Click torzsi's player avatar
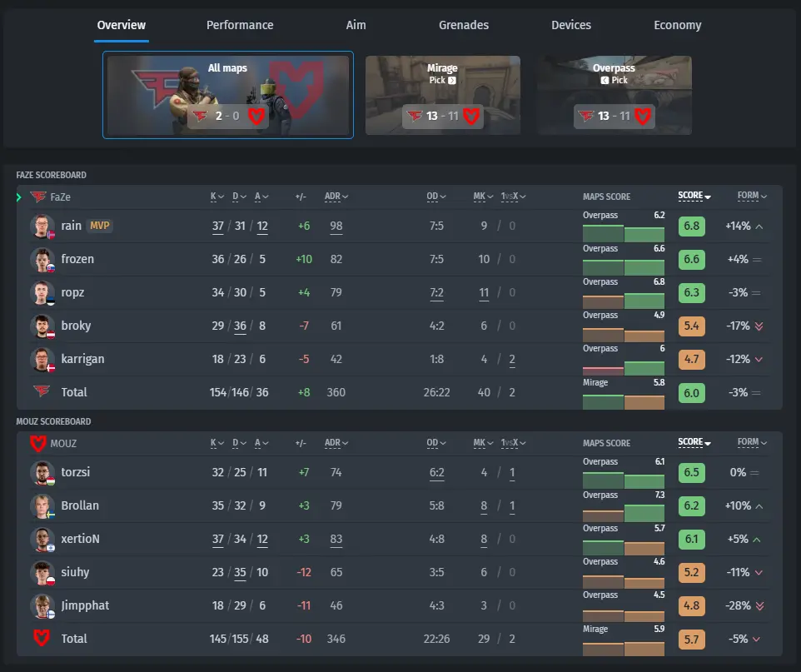This screenshot has width=801, height=672. tap(42, 472)
